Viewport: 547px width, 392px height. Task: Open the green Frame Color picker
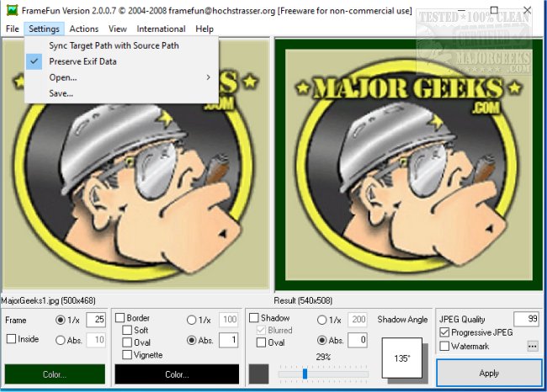[x=55, y=374]
